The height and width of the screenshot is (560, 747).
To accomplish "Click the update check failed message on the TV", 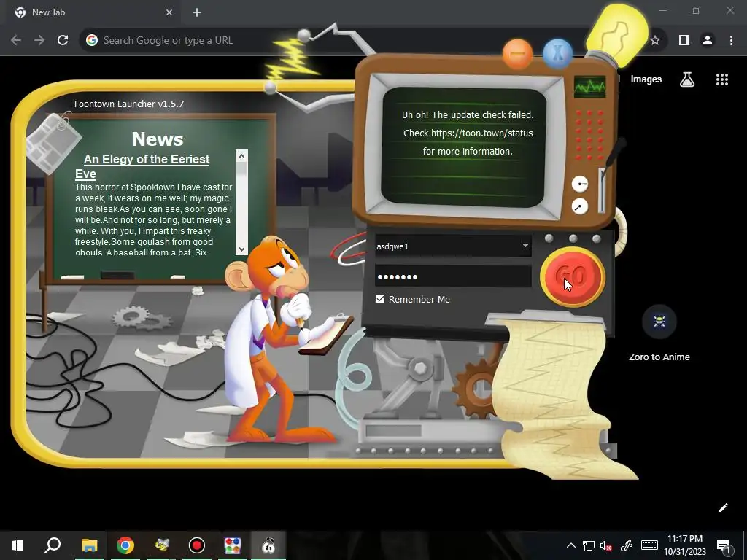I will point(468,133).
